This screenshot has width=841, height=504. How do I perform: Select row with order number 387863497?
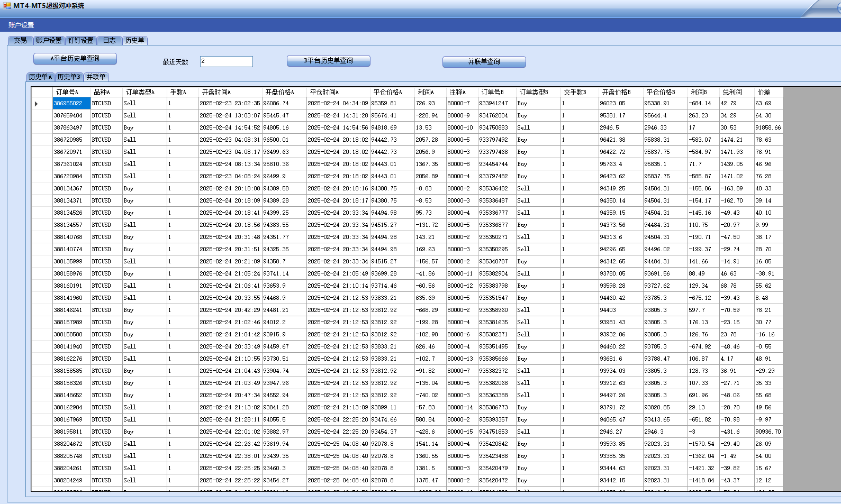tap(68, 128)
